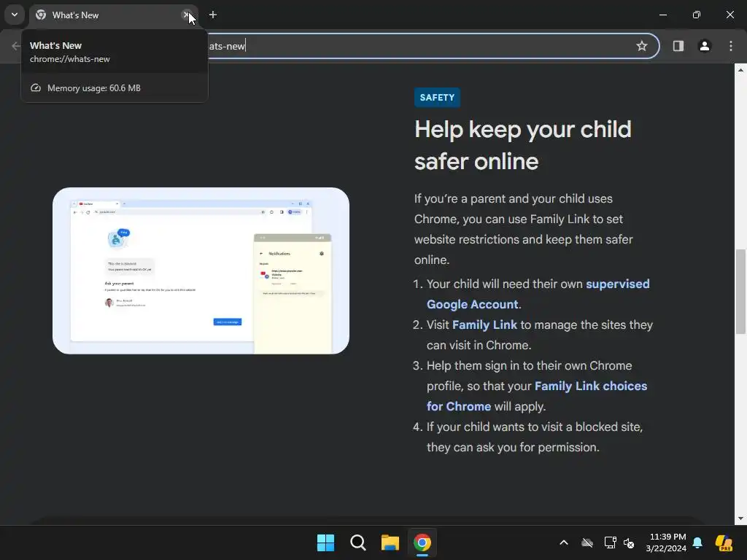Click the scrollbar up arrow
This screenshot has height=560, width=747.
pos(740,70)
